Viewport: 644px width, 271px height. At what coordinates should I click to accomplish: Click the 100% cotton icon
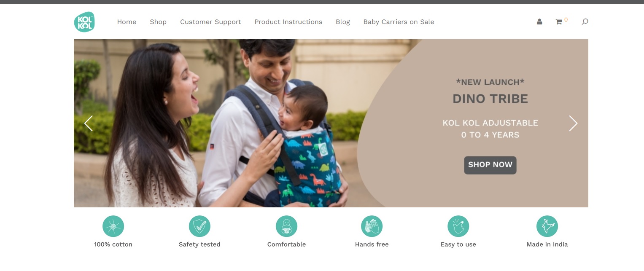tap(113, 226)
